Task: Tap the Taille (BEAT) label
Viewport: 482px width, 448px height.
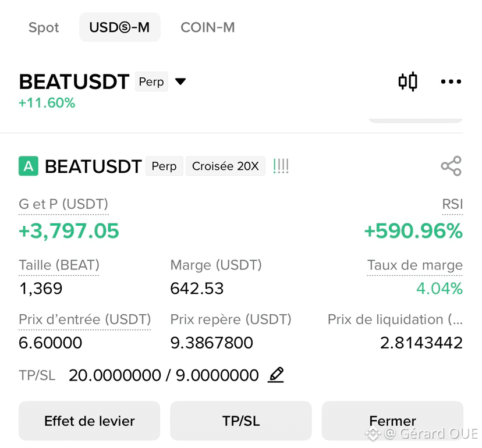Action: 59,265
